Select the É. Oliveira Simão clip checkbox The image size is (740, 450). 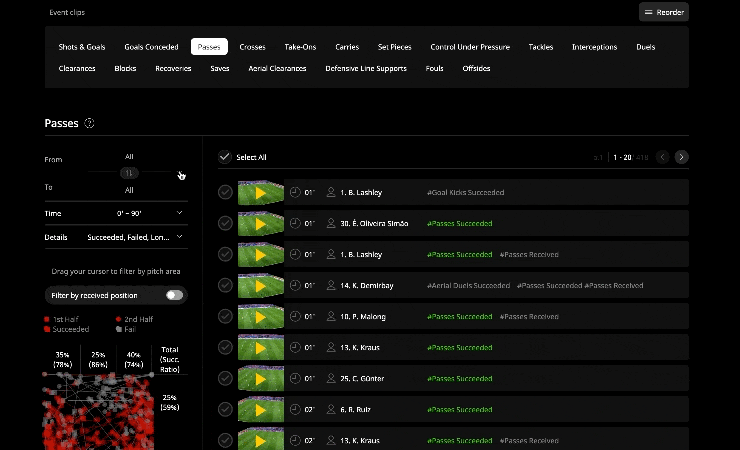point(225,223)
